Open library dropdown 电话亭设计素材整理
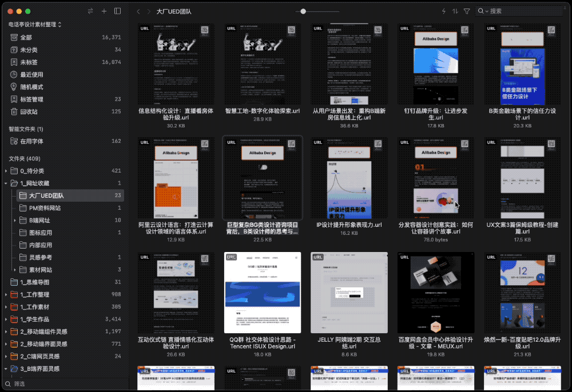 click(x=35, y=25)
